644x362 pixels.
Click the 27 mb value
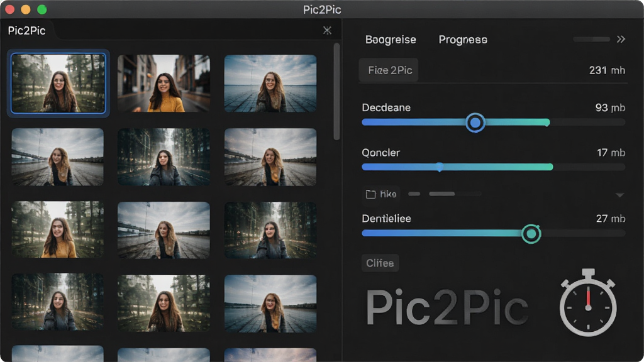pos(610,219)
